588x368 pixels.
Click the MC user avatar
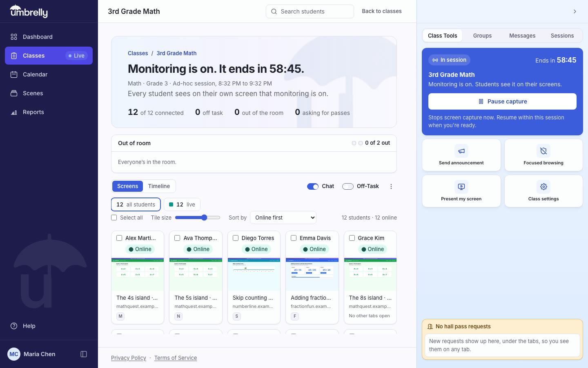pos(14,354)
